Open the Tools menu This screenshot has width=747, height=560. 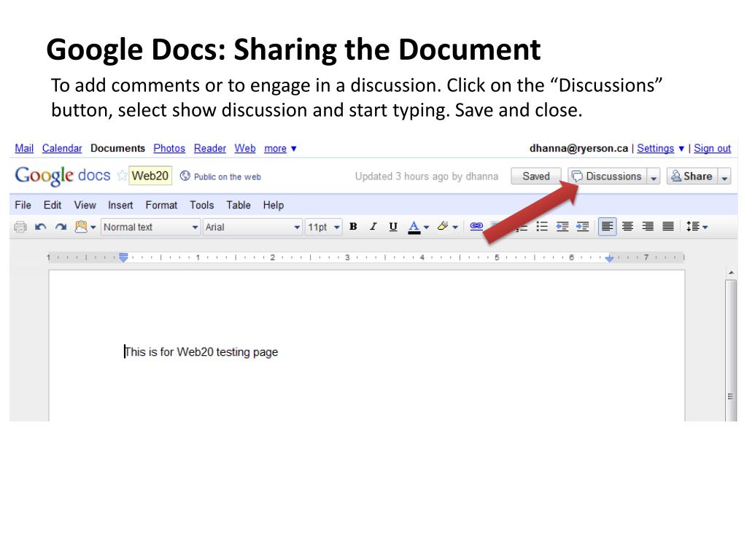tap(201, 205)
